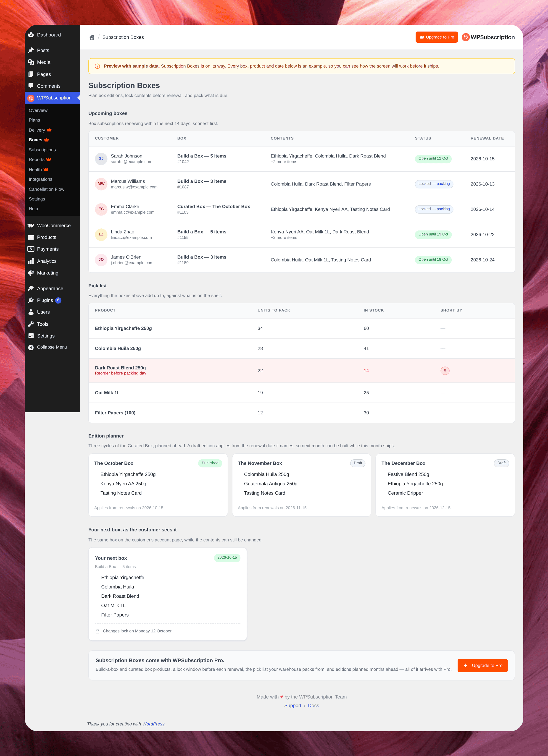
Task: Open the Health submenu item
Action: pos(38,169)
